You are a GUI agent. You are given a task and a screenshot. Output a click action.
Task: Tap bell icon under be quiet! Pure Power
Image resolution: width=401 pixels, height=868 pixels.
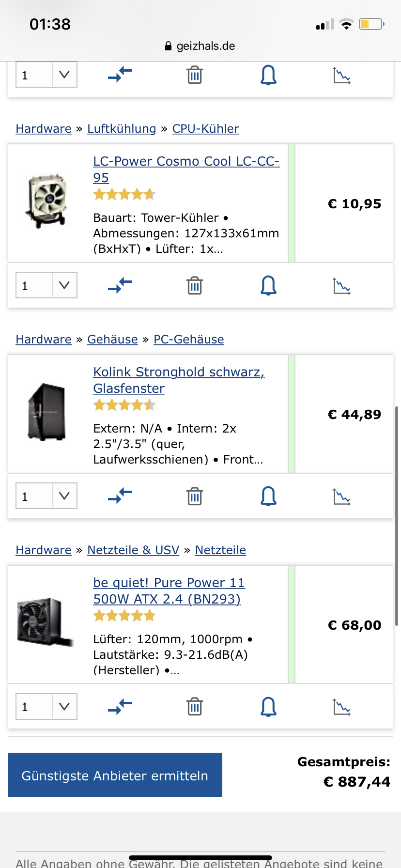[x=268, y=707]
